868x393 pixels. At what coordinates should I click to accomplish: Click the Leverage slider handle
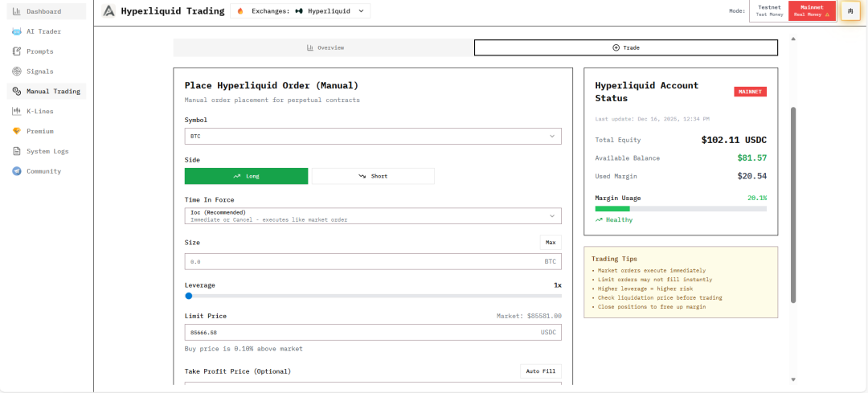point(189,296)
